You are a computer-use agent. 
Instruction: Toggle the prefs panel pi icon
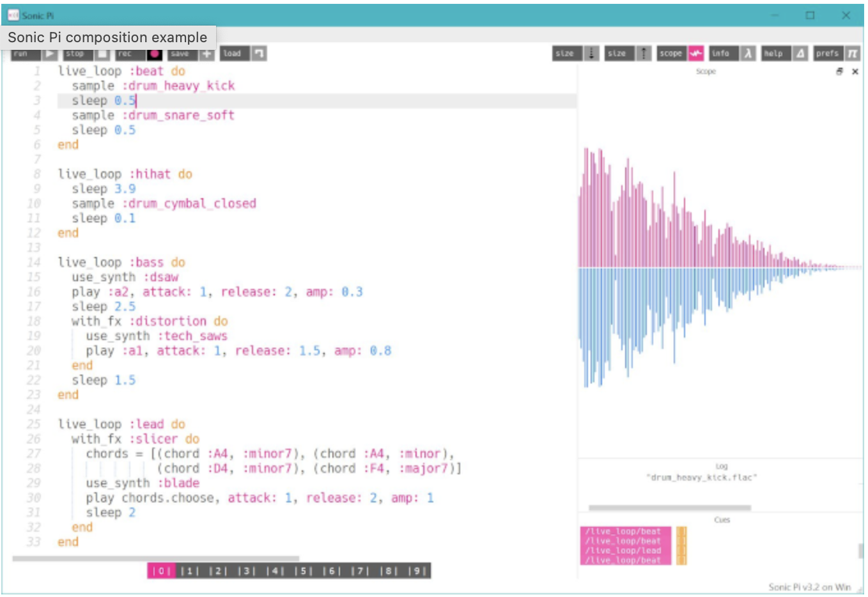(x=853, y=54)
